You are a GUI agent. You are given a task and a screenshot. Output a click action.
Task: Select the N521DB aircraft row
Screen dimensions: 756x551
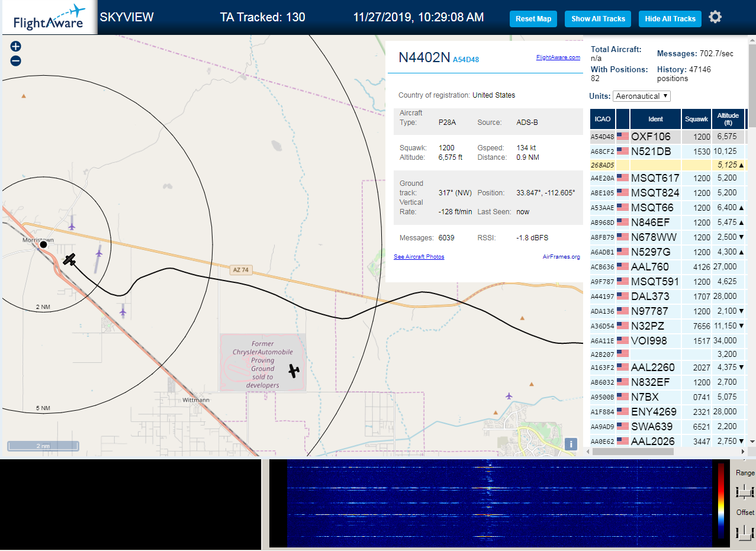(x=668, y=152)
